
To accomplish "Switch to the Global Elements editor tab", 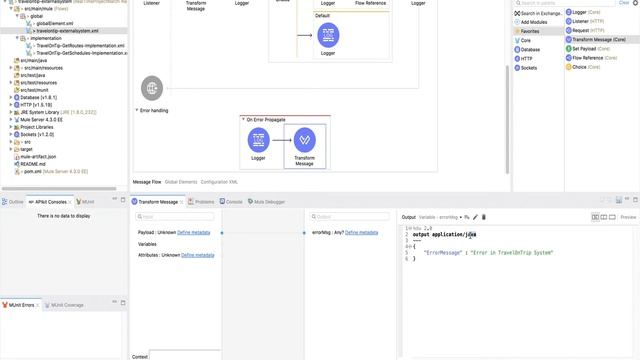I will (181, 182).
